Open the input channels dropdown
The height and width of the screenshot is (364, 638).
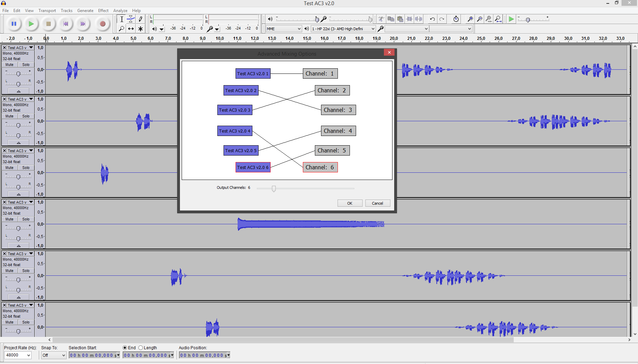coord(451,29)
